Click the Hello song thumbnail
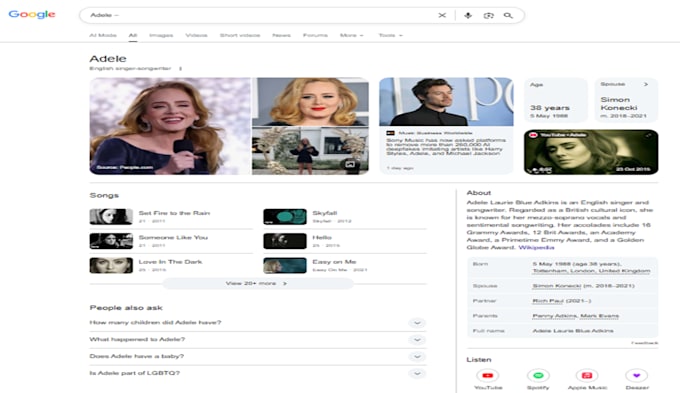 click(x=285, y=241)
